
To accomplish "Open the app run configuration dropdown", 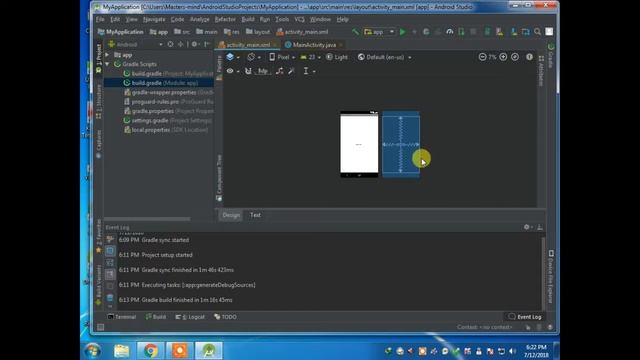I will 379,31.
